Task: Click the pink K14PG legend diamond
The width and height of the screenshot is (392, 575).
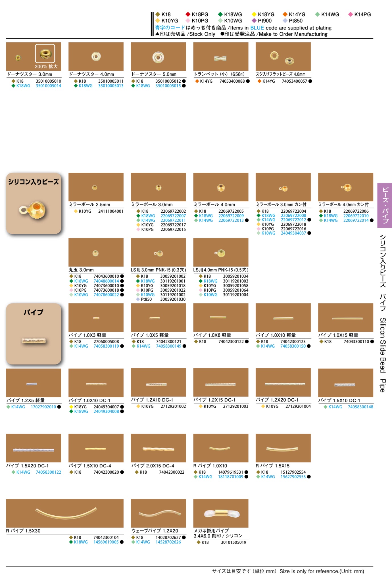Action: pyautogui.click(x=351, y=14)
